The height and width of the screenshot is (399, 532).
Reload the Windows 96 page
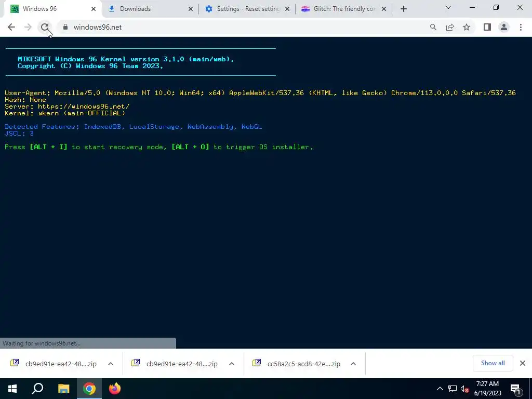[x=45, y=27]
